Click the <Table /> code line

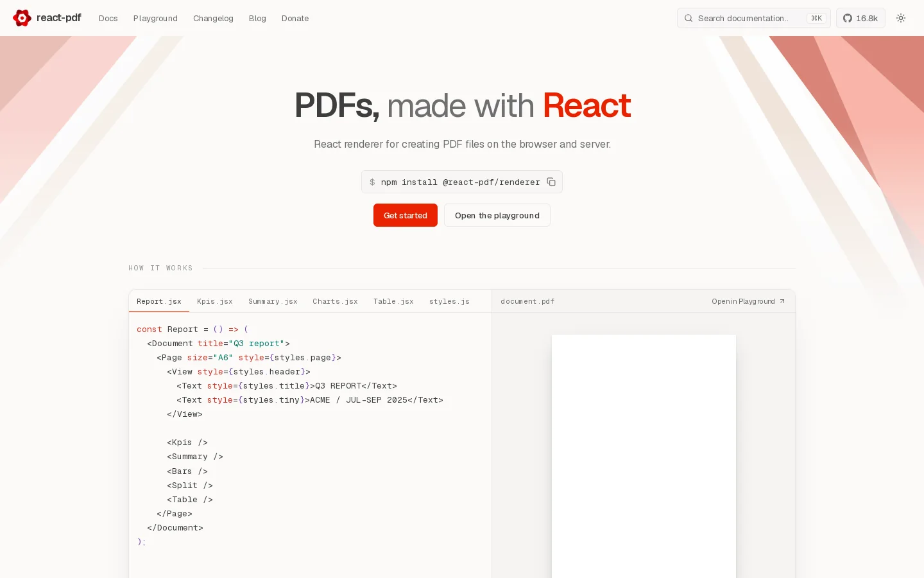point(190,500)
